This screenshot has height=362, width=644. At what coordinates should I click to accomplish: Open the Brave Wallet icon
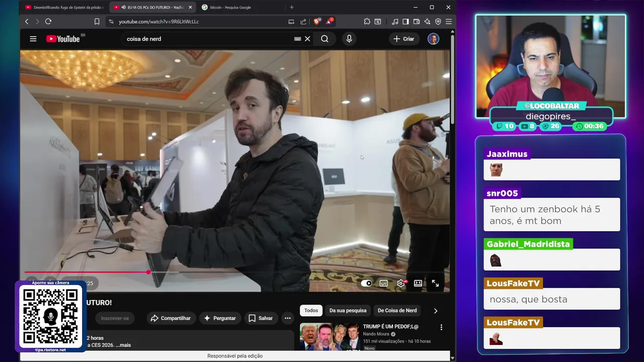[417, 22]
